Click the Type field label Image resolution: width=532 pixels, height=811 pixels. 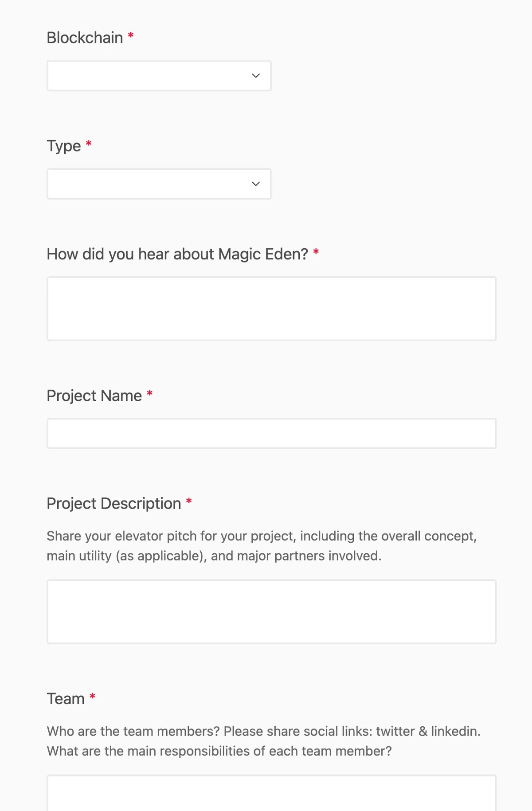point(64,146)
